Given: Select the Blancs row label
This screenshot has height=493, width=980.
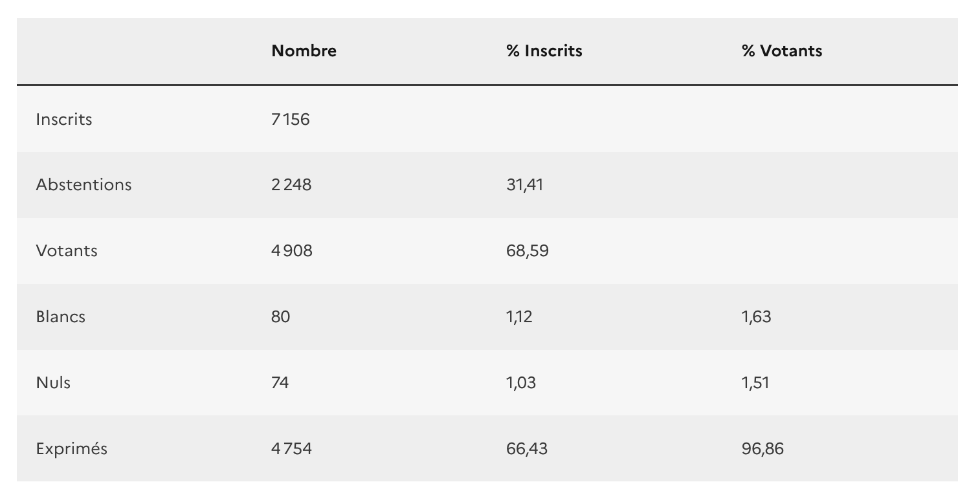Looking at the screenshot, I should (x=61, y=317).
